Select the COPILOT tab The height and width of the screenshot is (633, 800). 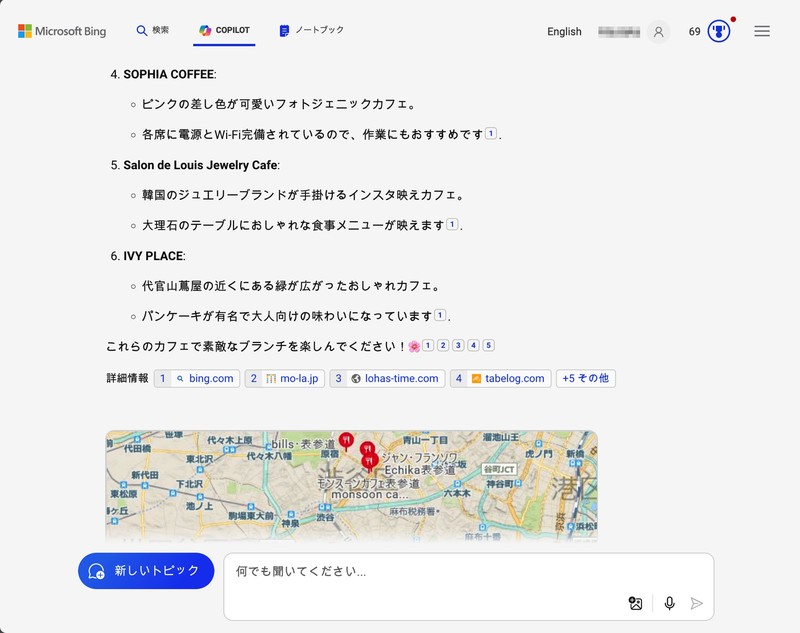pos(224,30)
